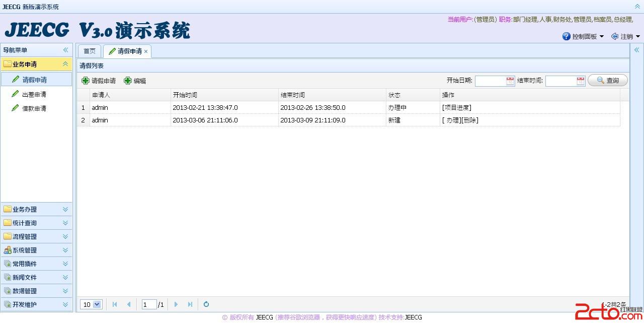
Task: Close the 请假申请 tab
Action: pyautogui.click(x=146, y=51)
